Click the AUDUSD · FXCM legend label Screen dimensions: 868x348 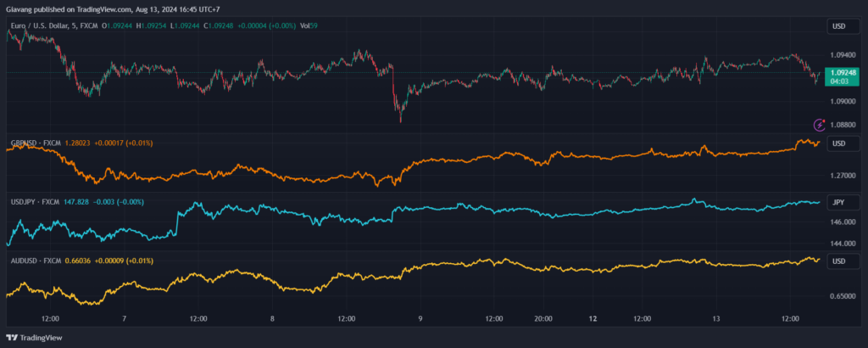tap(35, 261)
